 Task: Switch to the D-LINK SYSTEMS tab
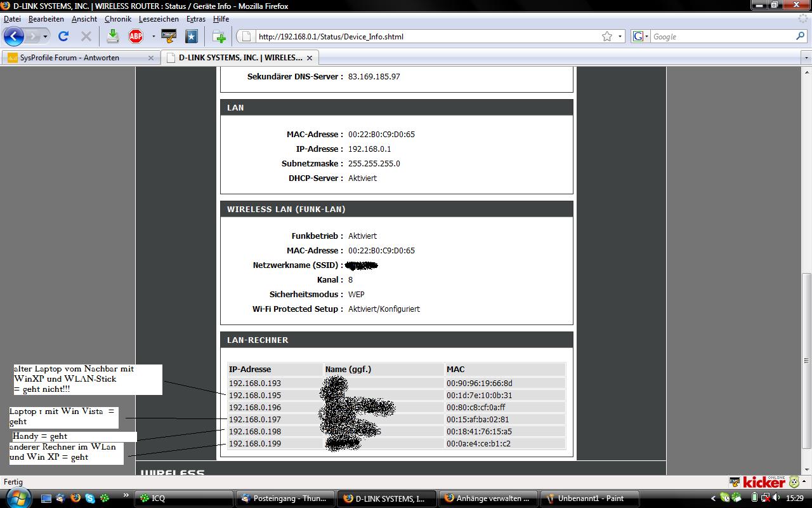tap(239, 58)
